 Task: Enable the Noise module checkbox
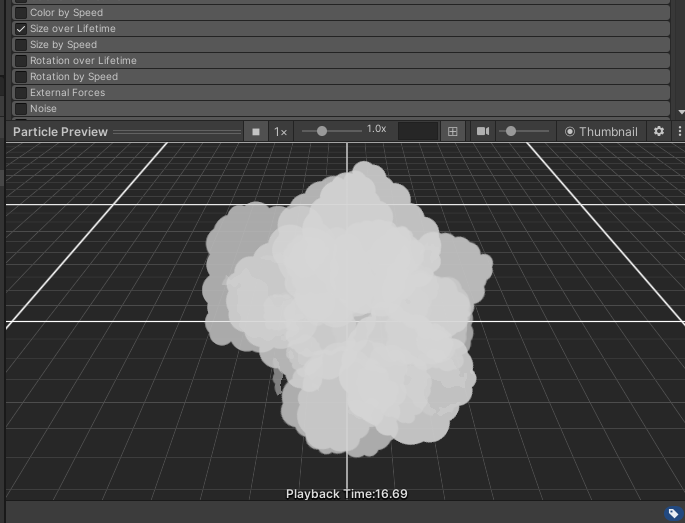click(x=21, y=108)
